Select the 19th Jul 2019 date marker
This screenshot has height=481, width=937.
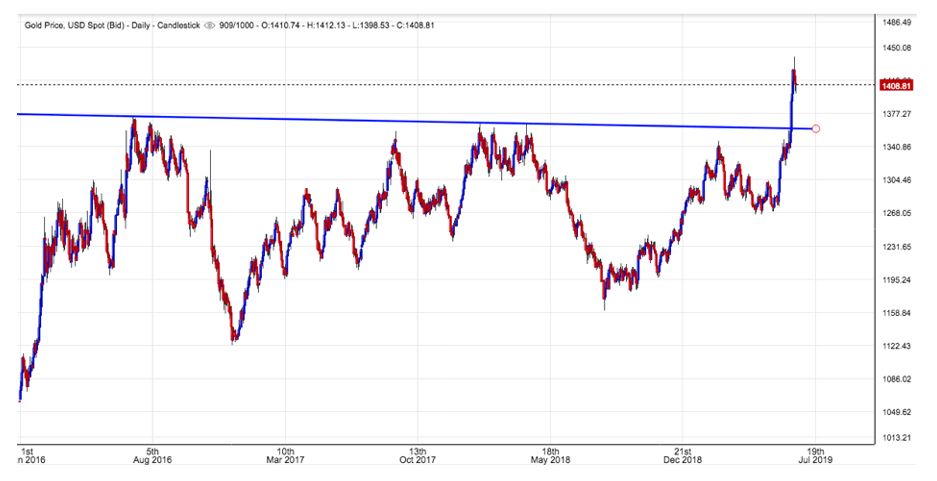point(816,456)
